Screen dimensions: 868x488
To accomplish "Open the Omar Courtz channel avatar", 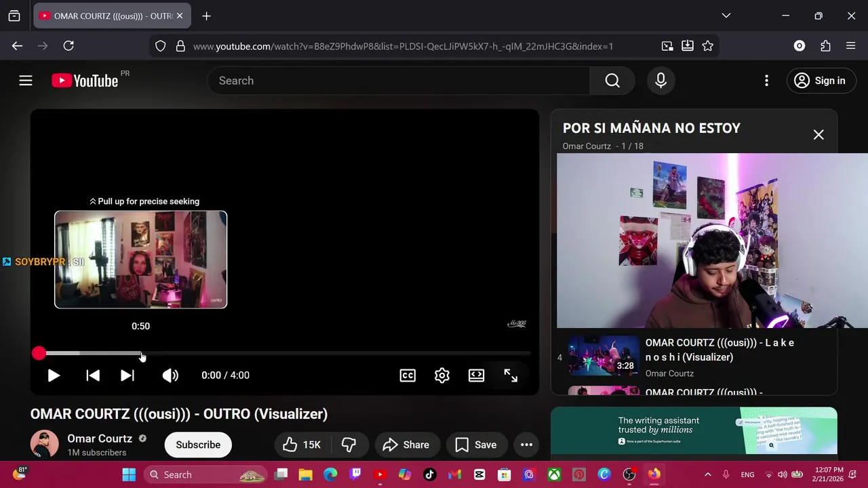I will pyautogui.click(x=45, y=445).
